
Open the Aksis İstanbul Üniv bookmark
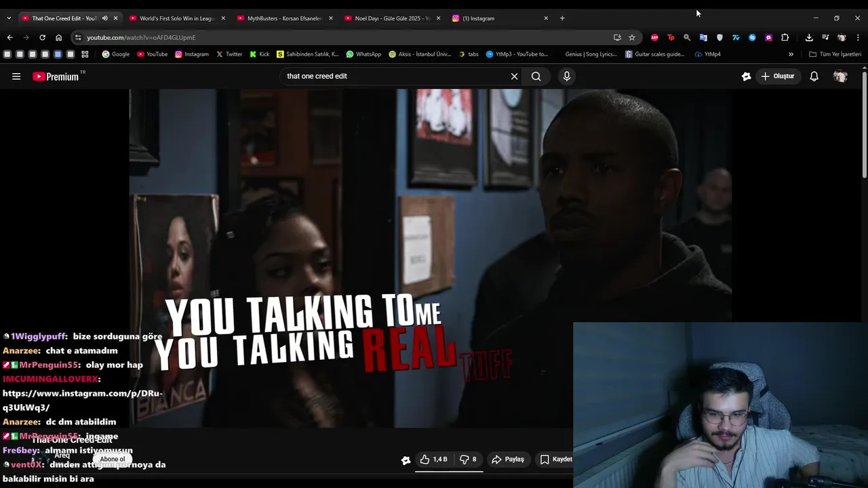click(x=420, y=54)
